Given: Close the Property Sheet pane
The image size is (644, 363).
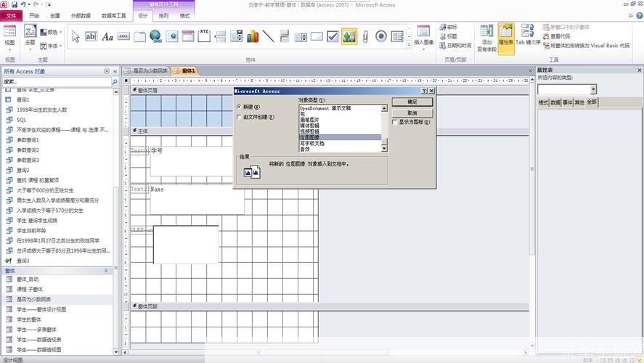Looking at the screenshot, I should (x=640, y=70).
